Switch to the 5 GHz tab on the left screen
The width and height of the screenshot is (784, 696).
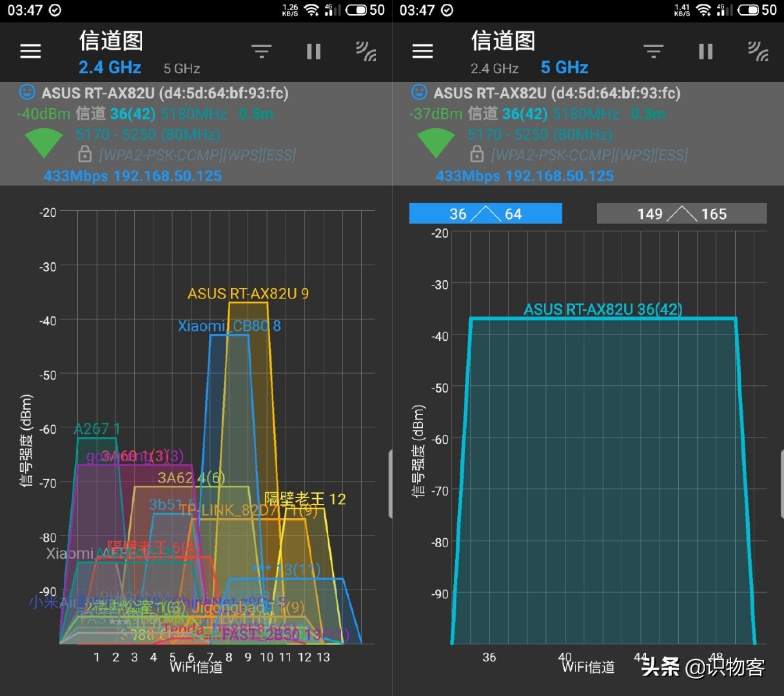pyautogui.click(x=181, y=68)
